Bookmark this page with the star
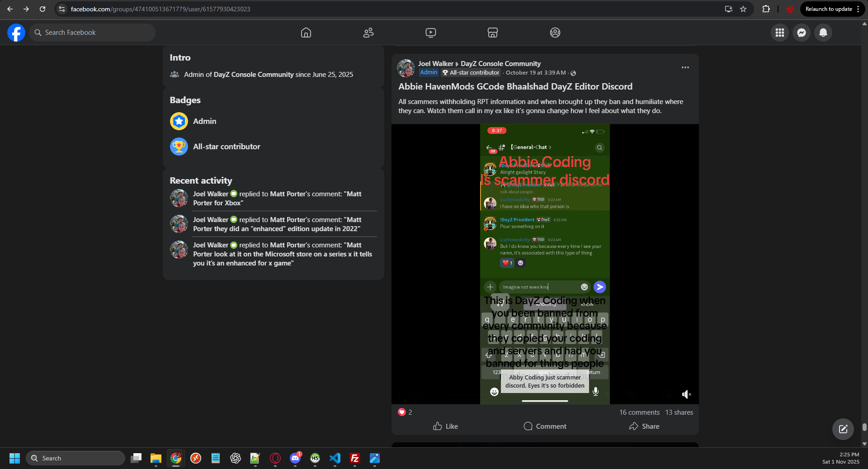The height and width of the screenshot is (469, 868). 743,9
